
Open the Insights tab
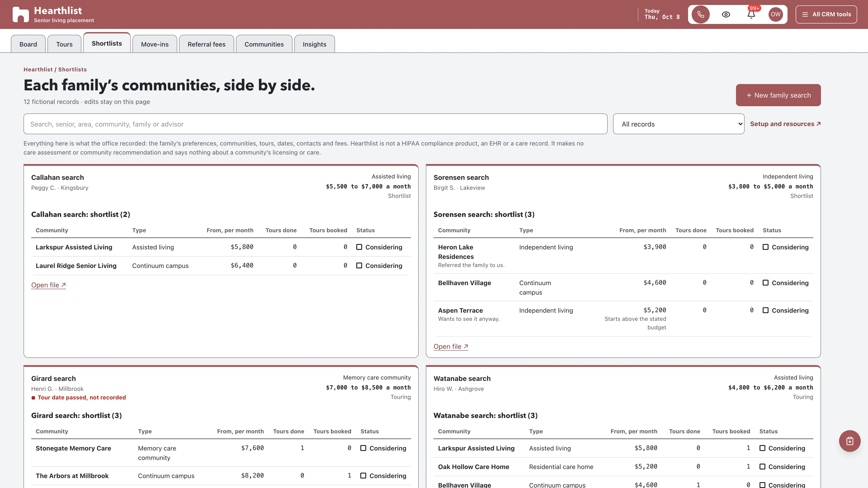point(314,44)
